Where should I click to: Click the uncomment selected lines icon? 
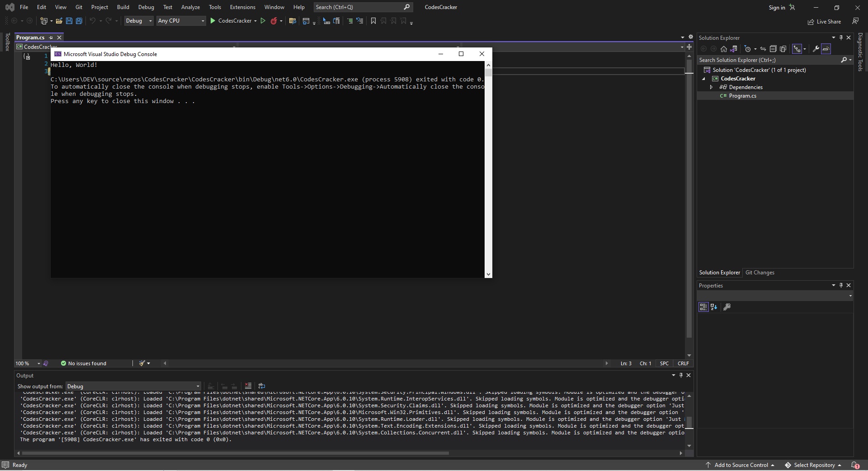point(360,21)
